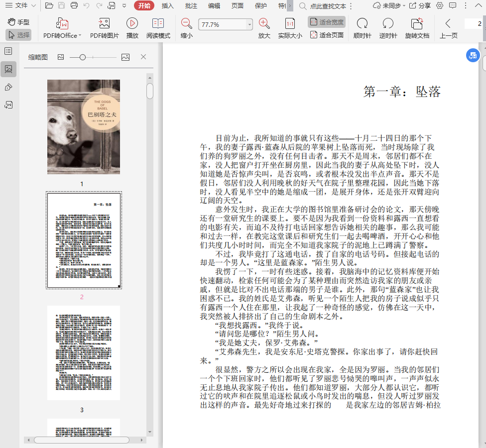Click the thumbnail size slider handle

pyautogui.click(x=83, y=57)
